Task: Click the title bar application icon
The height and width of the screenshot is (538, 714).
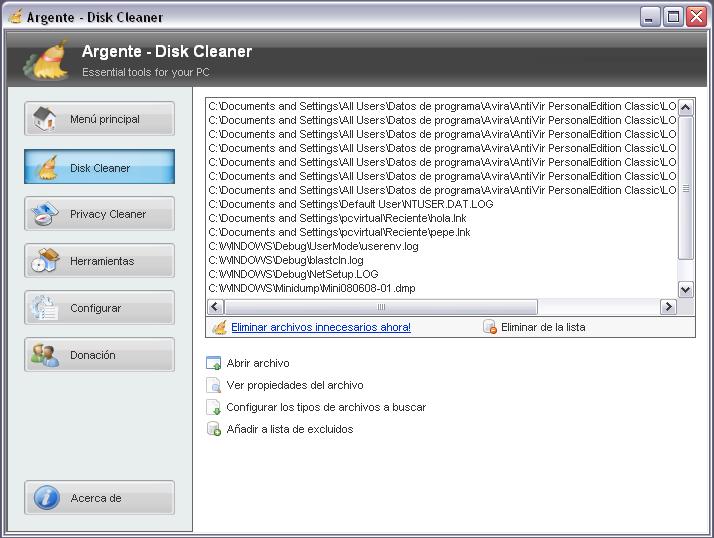Action: (16, 17)
